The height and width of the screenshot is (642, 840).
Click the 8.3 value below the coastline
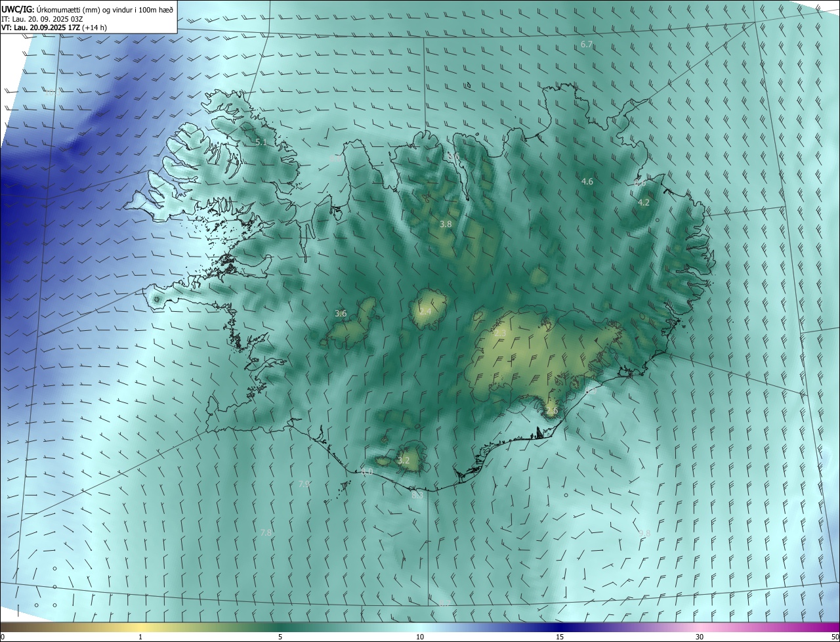(417, 495)
